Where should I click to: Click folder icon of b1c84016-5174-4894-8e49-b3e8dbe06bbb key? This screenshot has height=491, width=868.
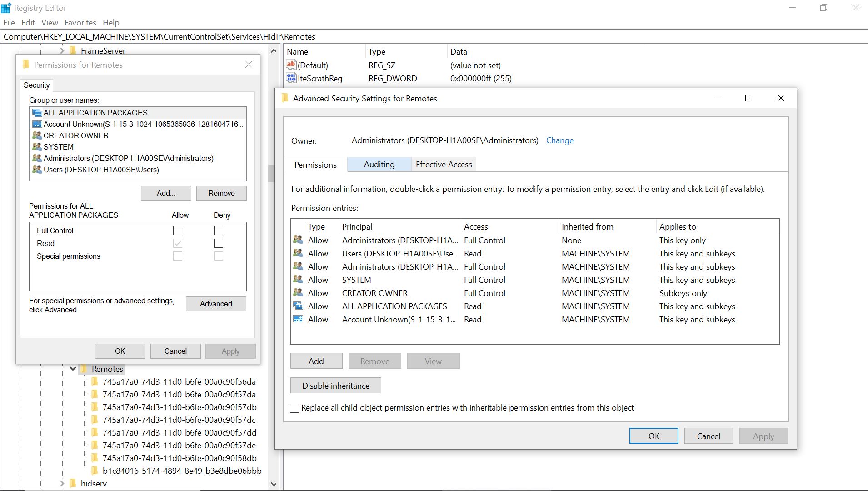tap(95, 471)
